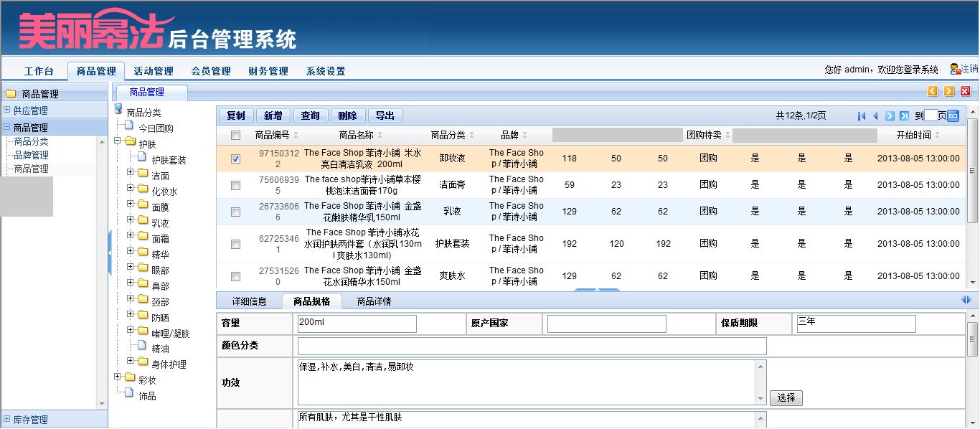Click the left orange tab-scroll arrow

(933, 92)
